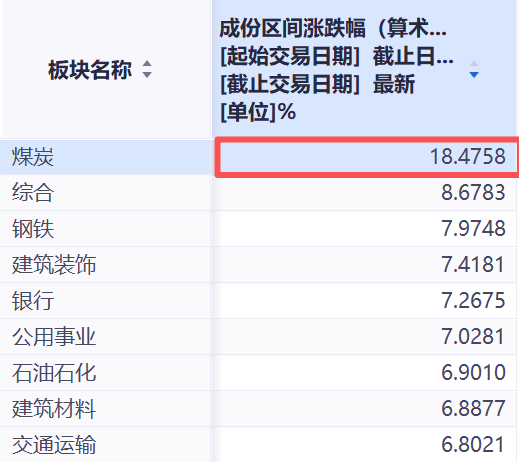Click the value 18.4758

point(467,156)
